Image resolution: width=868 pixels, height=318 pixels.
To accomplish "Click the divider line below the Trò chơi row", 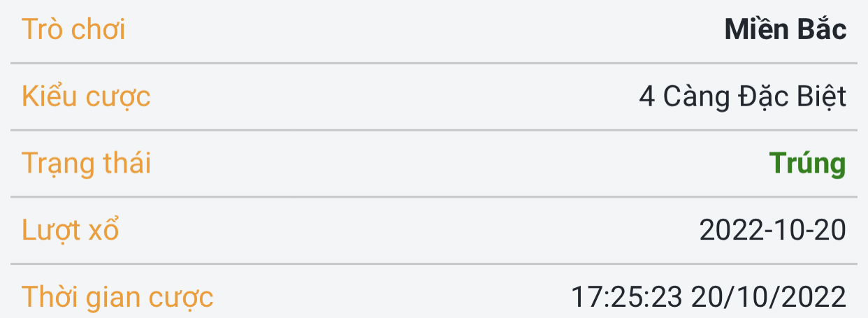I will pos(433,64).
